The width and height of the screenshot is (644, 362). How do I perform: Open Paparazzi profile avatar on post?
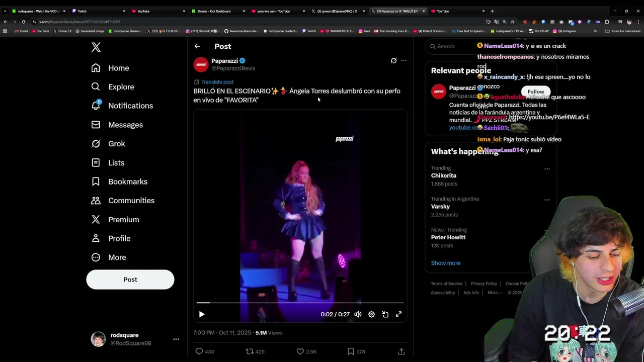tap(201, 65)
